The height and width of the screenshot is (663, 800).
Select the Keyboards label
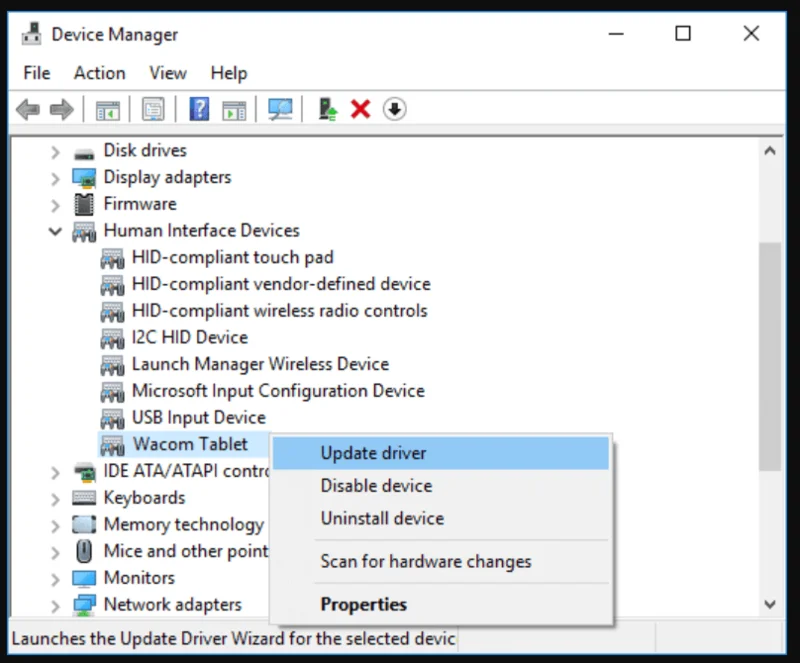(144, 498)
